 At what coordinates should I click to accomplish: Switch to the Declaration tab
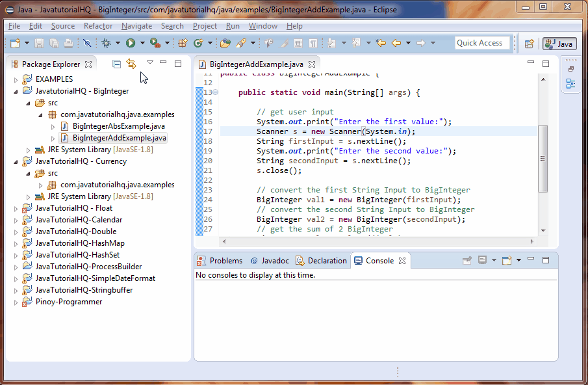pyautogui.click(x=322, y=261)
